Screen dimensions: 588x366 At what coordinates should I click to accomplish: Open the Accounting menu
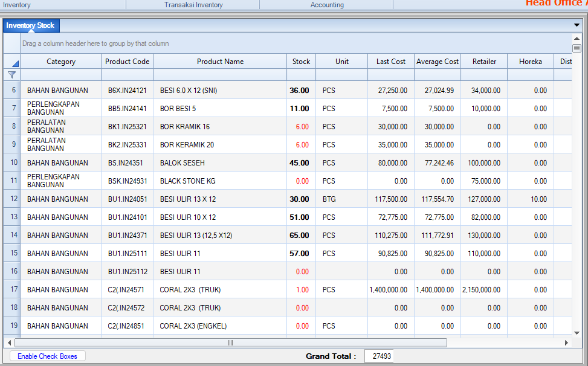[327, 5]
